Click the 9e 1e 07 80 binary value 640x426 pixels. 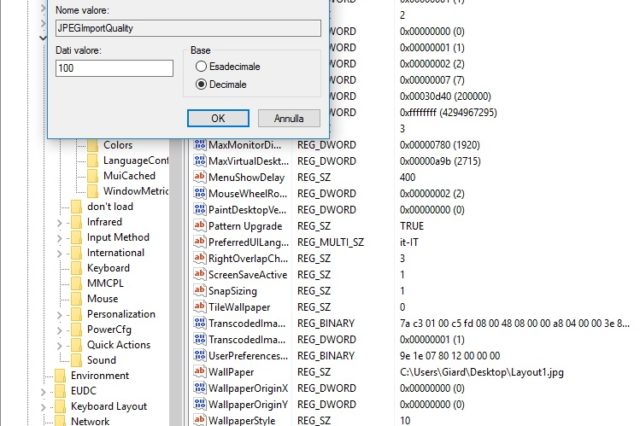pyautogui.click(x=450, y=355)
